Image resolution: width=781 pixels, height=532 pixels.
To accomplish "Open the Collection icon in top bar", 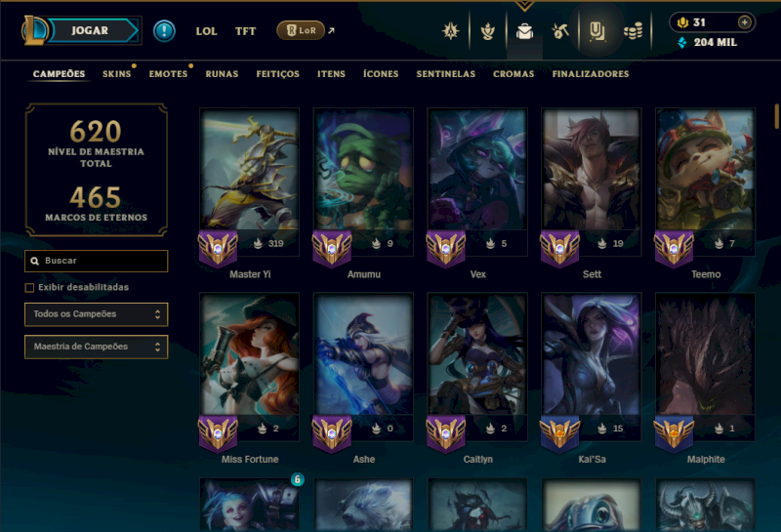I will (x=596, y=31).
